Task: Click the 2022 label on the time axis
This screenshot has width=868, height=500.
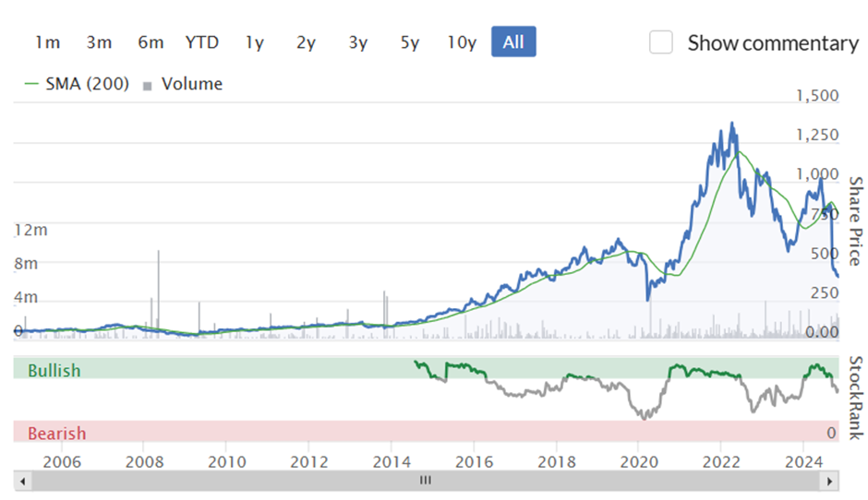Action: coord(721,462)
